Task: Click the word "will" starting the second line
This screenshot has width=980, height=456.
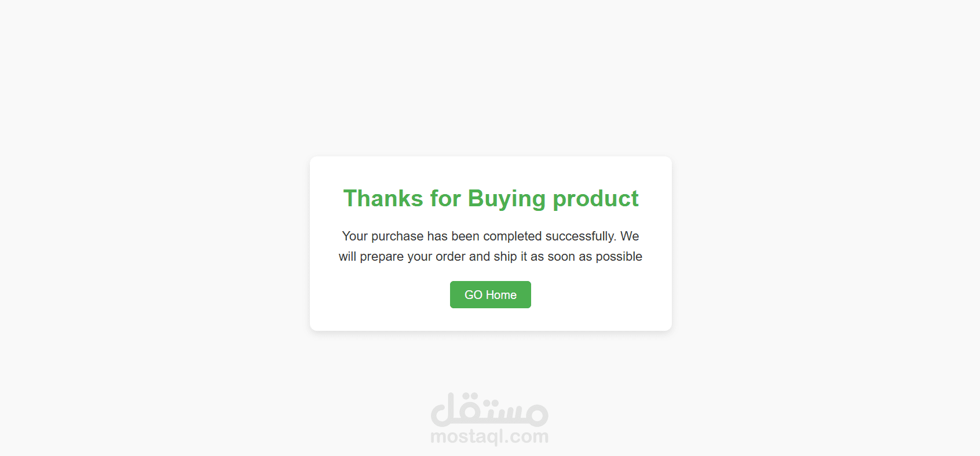Action: coord(348,256)
